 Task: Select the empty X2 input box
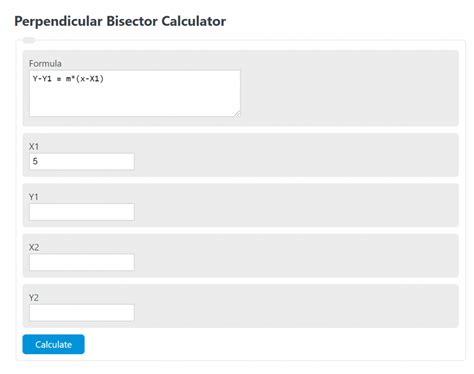[x=82, y=262]
